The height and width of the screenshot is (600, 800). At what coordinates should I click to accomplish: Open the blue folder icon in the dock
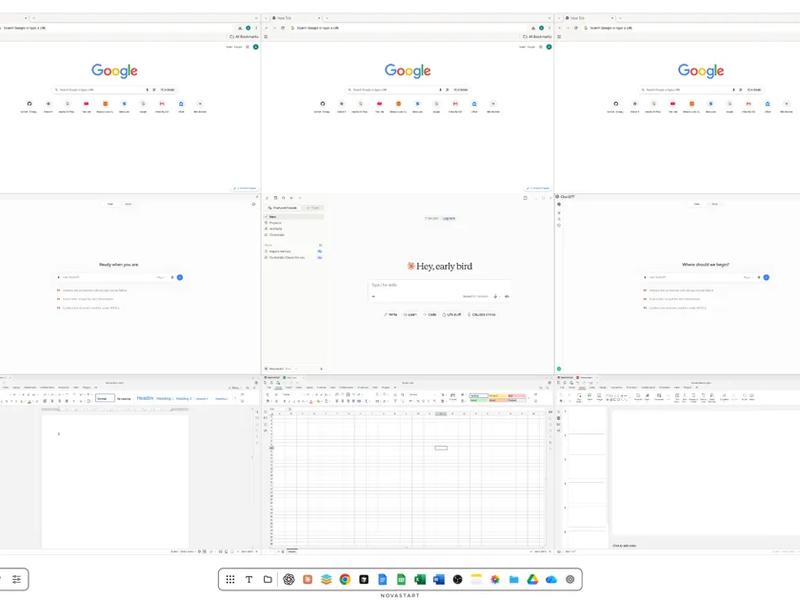click(514, 579)
